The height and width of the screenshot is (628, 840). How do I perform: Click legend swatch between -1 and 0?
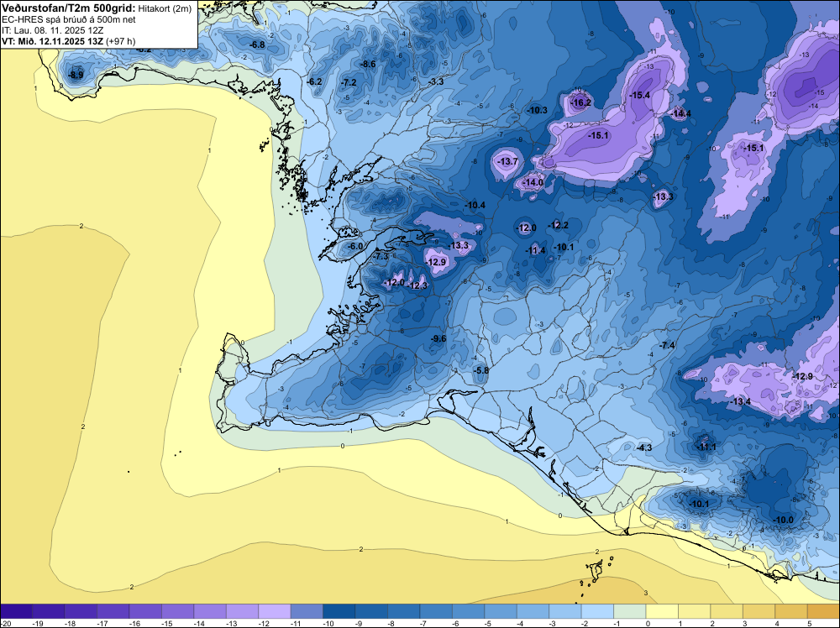tap(629, 611)
